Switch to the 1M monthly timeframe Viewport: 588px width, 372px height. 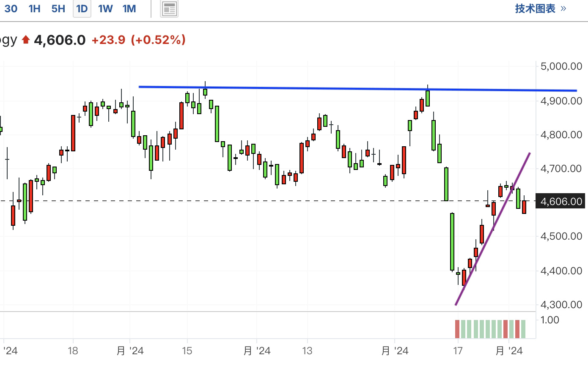129,8
